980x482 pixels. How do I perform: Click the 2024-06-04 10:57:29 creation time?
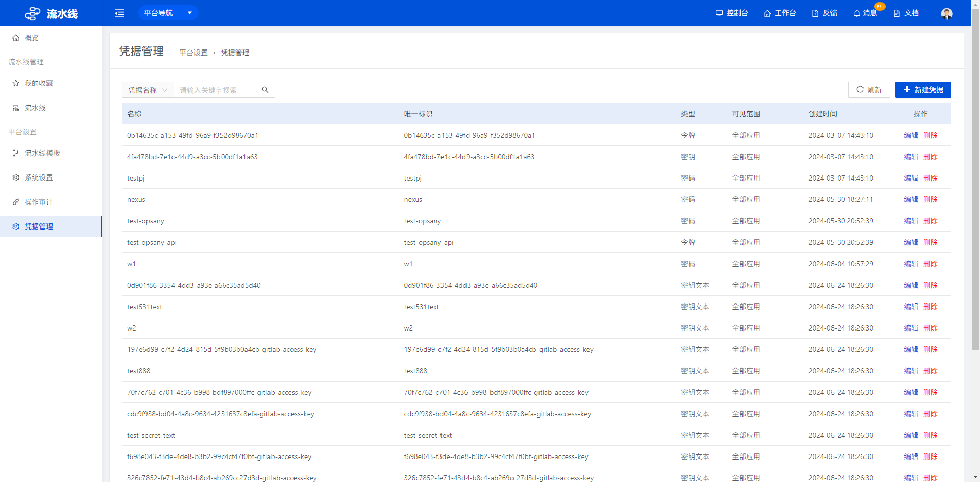[841, 264]
